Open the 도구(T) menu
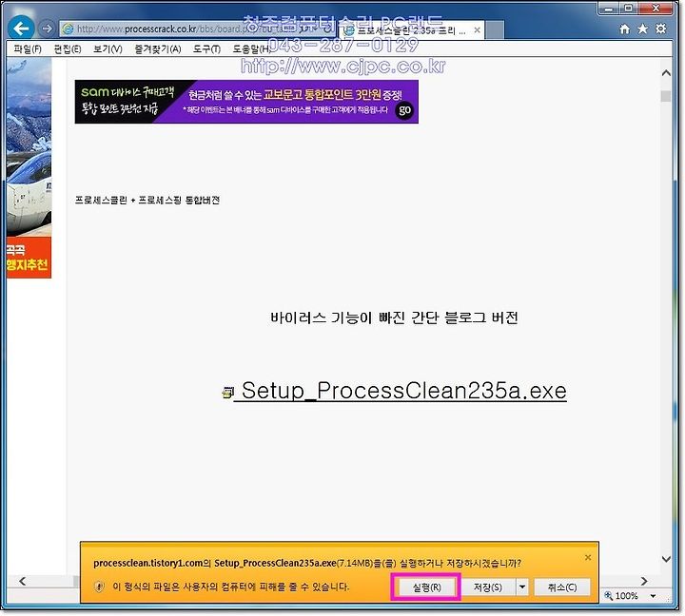The image size is (685, 616). click(206, 48)
